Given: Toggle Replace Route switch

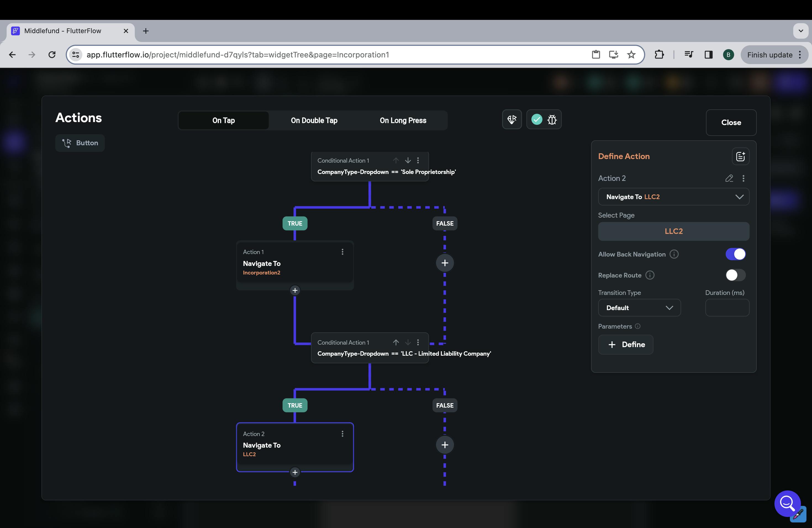Looking at the screenshot, I should click(x=735, y=275).
